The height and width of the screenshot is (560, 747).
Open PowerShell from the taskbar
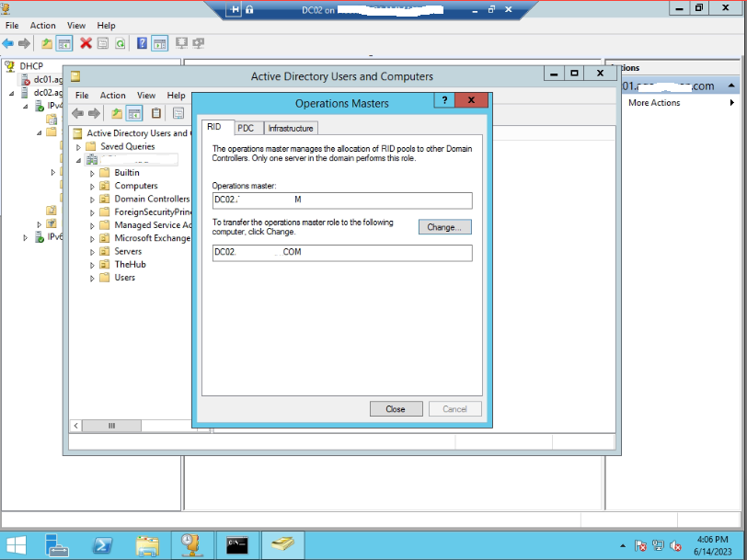point(102,545)
